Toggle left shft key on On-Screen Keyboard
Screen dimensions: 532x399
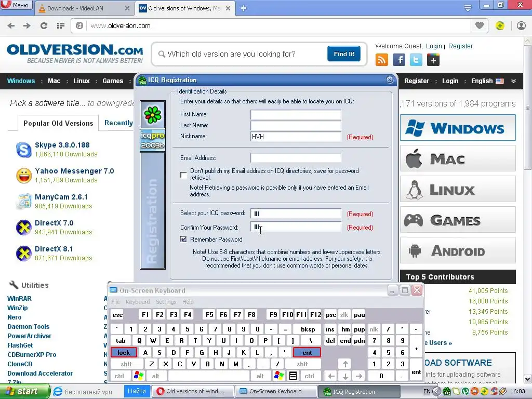[x=126, y=364]
